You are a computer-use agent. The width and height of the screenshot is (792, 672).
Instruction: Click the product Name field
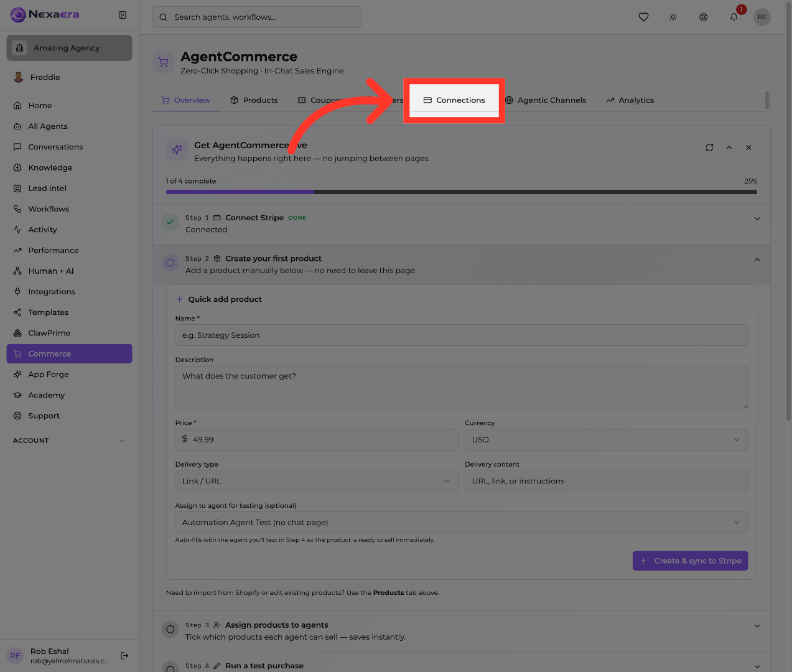(x=461, y=335)
